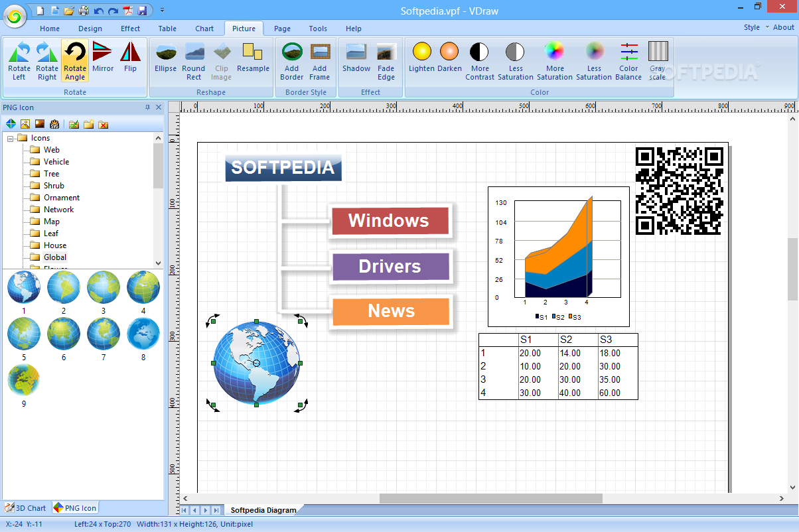The width and height of the screenshot is (799, 532).
Task: Open the Effect ribbon tab
Action: point(131,29)
